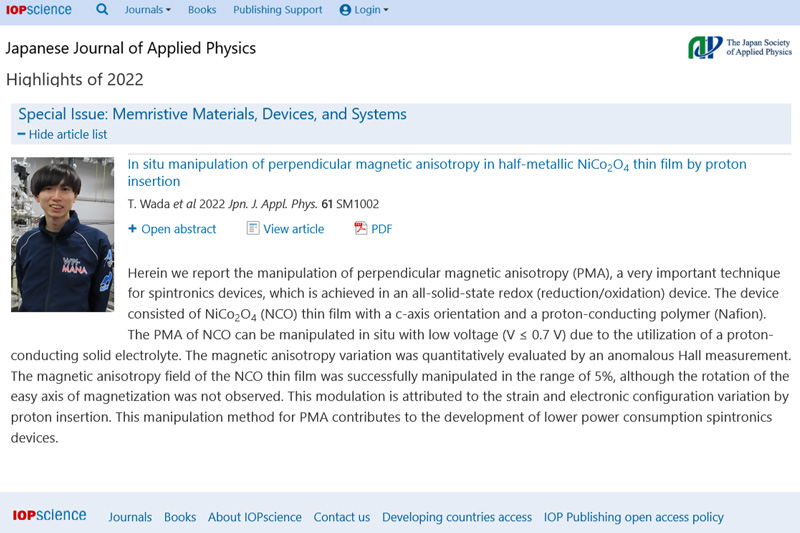Open search with magnifying glass icon
Image resolution: width=800 pixels, height=533 pixels.
coord(102,10)
